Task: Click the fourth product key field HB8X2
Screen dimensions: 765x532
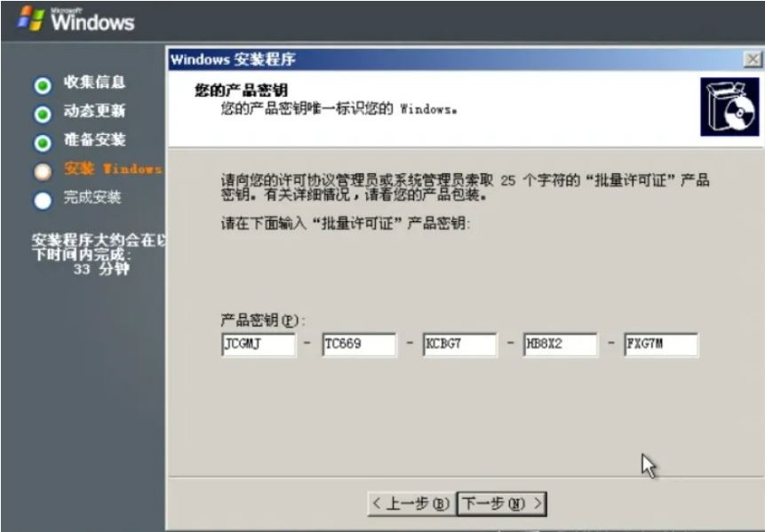Action: 560,345
